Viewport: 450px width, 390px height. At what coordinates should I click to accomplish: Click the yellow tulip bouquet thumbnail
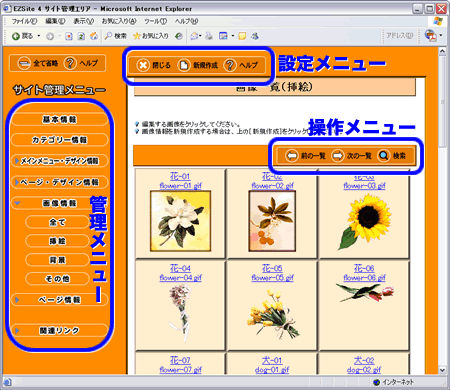(273, 314)
